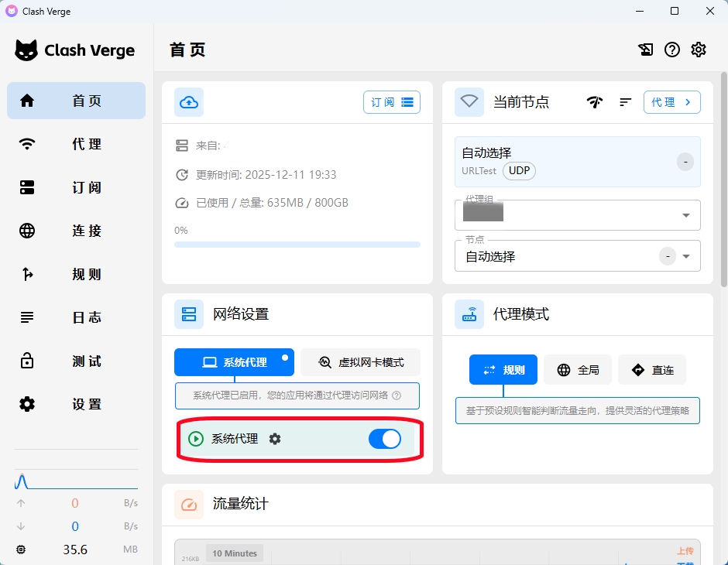
Task: Click the subscription usage progress bar
Action: coord(297,244)
